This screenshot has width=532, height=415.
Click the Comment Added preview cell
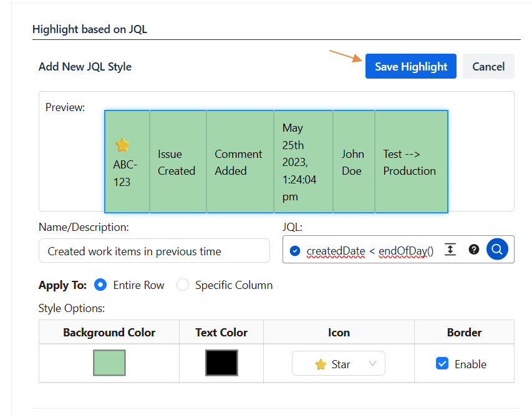pyautogui.click(x=239, y=162)
